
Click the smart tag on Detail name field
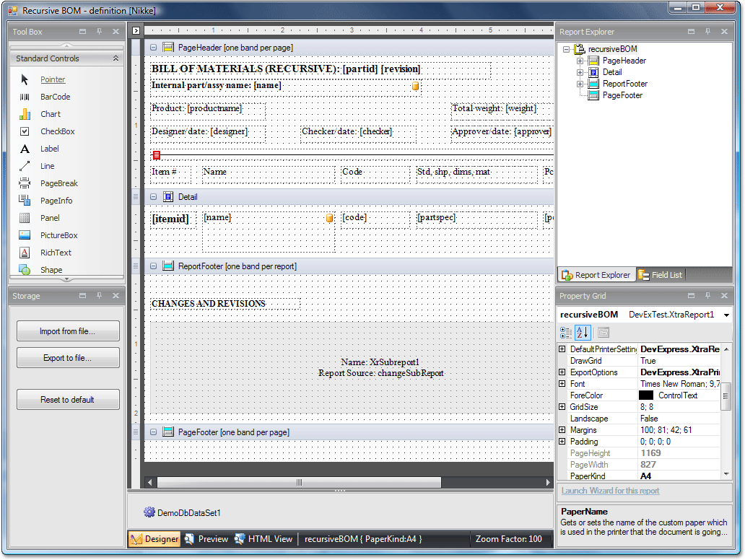pyautogui.click(x=329, y=217)
